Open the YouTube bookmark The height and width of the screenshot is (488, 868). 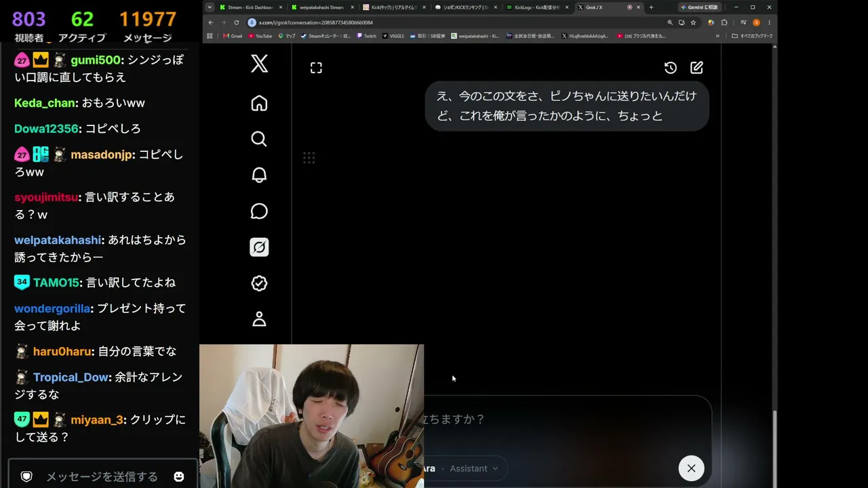(x=260, y=36)
